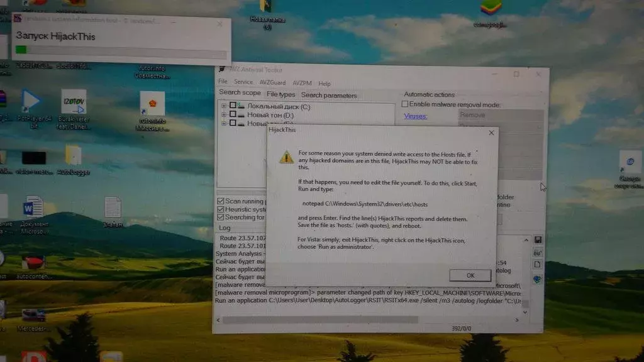Open the AVZPM menu
Viewport: 644px width, 362px height.
point(302,83)
